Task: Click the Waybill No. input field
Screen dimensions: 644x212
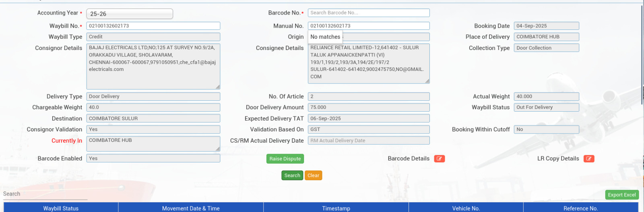Action: point(153,26)
